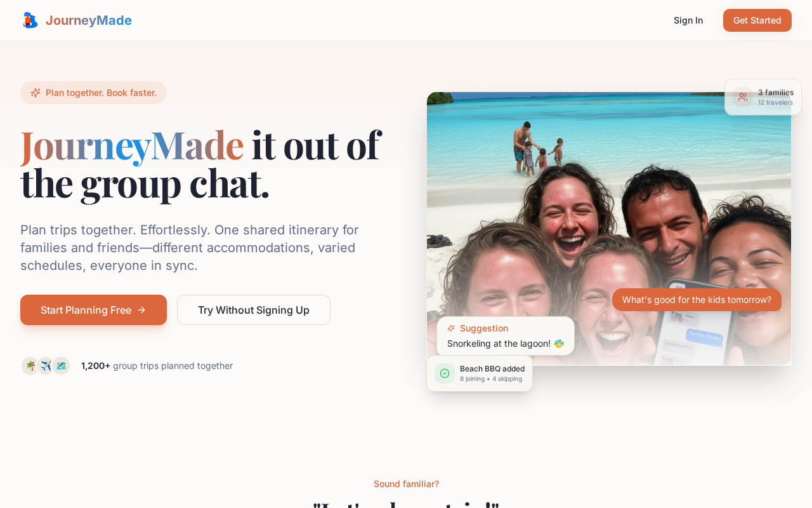
Task: Open the Sign In link
Action: point(688,20)
